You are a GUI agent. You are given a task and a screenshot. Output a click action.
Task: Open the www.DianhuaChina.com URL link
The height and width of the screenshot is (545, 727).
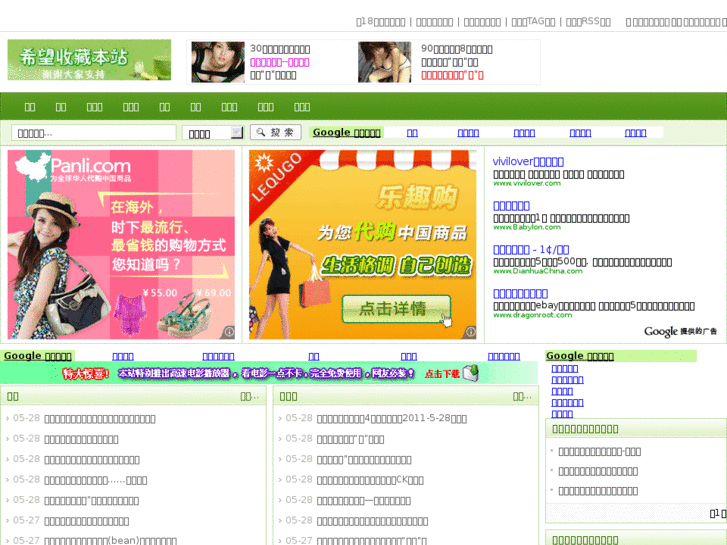point(538,271)
